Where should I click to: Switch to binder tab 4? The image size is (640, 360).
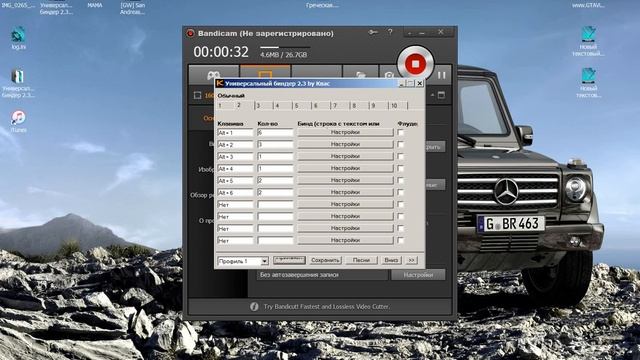click(283, 106)
